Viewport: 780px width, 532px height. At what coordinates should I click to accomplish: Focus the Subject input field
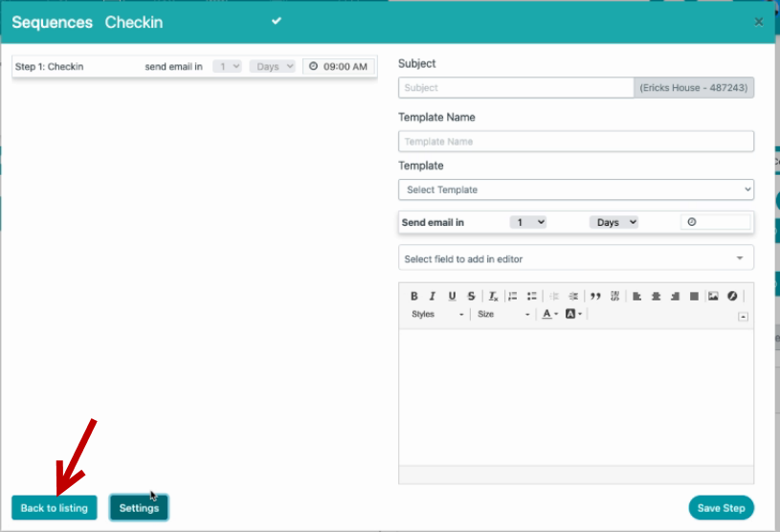[516, 87]
